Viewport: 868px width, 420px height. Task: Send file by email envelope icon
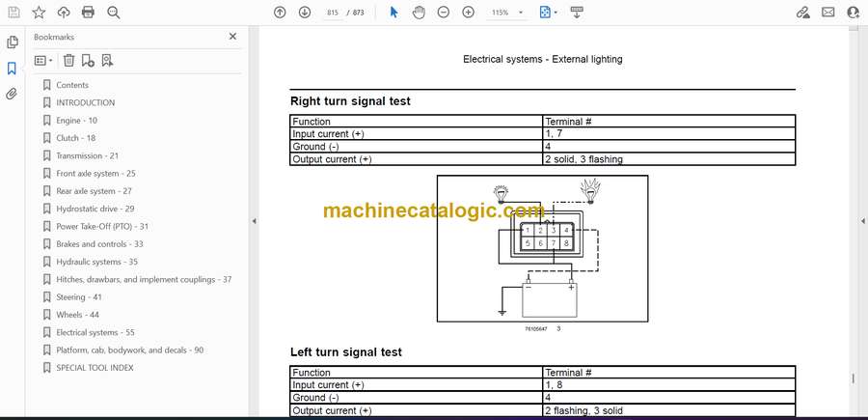coord(828,13)
